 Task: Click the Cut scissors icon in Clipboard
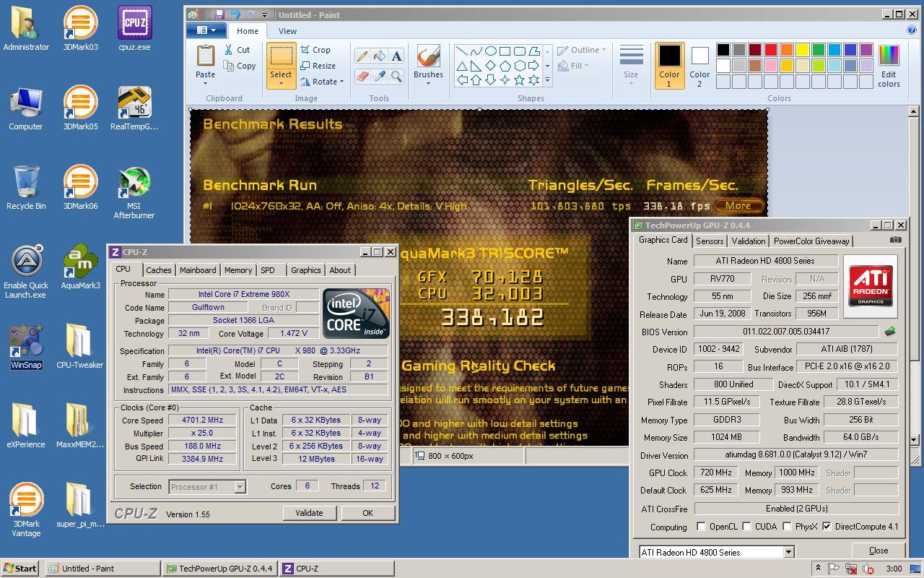coord(227,50)
